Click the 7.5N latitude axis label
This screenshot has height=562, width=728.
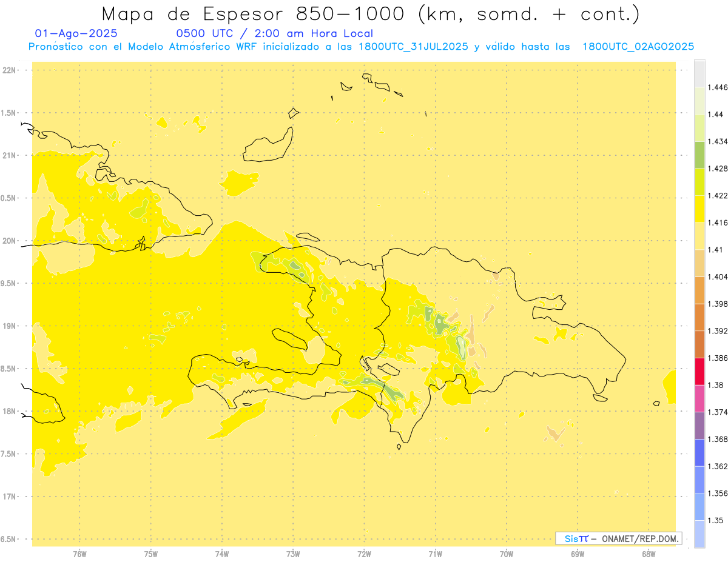click(x=8, y=454)
